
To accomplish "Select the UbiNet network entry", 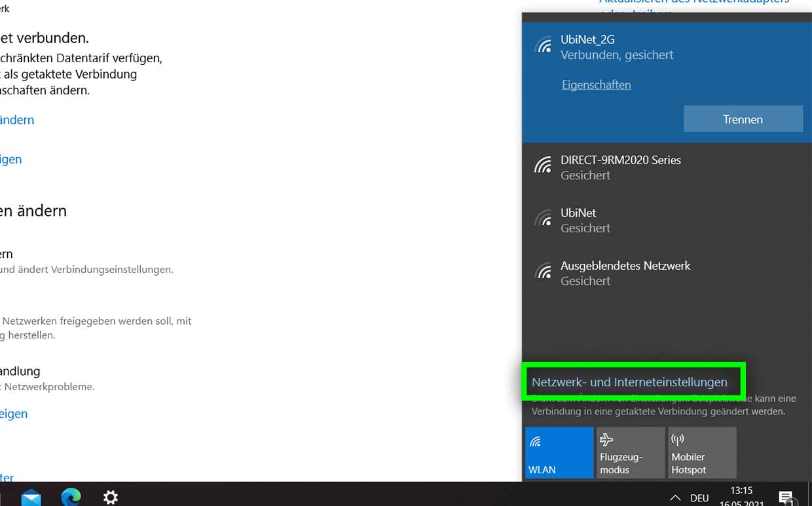I will tap(667, 221).
